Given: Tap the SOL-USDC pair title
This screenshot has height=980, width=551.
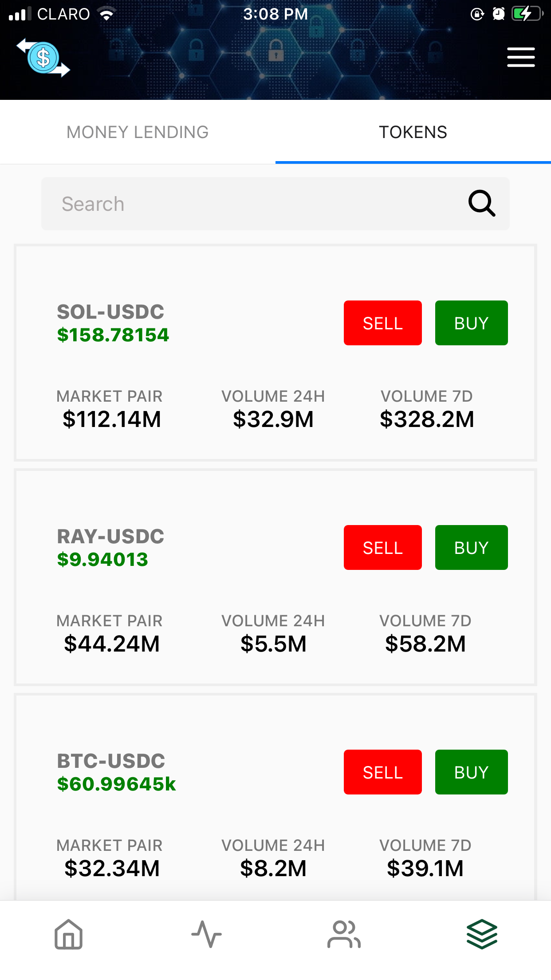Looking at the screenshot, I should (110, 312).
